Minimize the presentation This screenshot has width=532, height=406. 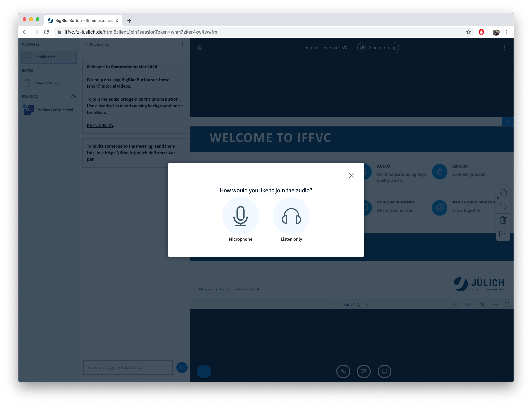508,122
